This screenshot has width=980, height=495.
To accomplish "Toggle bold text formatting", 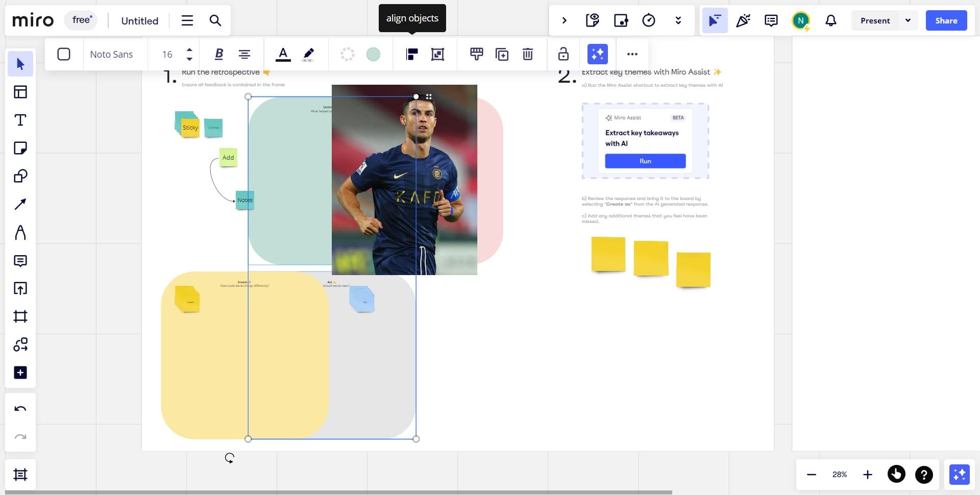I will pos(219,54).
